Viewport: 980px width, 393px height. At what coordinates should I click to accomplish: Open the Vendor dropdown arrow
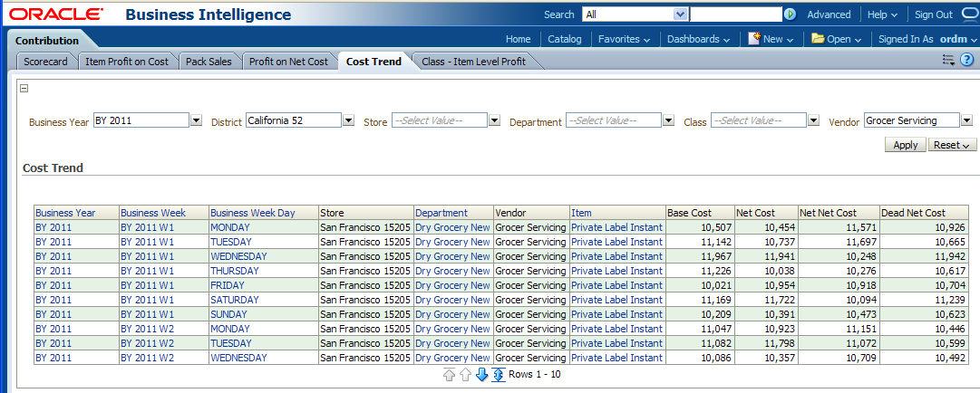[x=967, y=120]
